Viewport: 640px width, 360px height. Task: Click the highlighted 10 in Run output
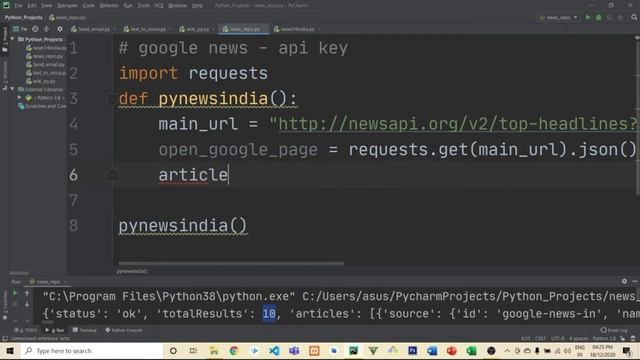click(269, 313)
